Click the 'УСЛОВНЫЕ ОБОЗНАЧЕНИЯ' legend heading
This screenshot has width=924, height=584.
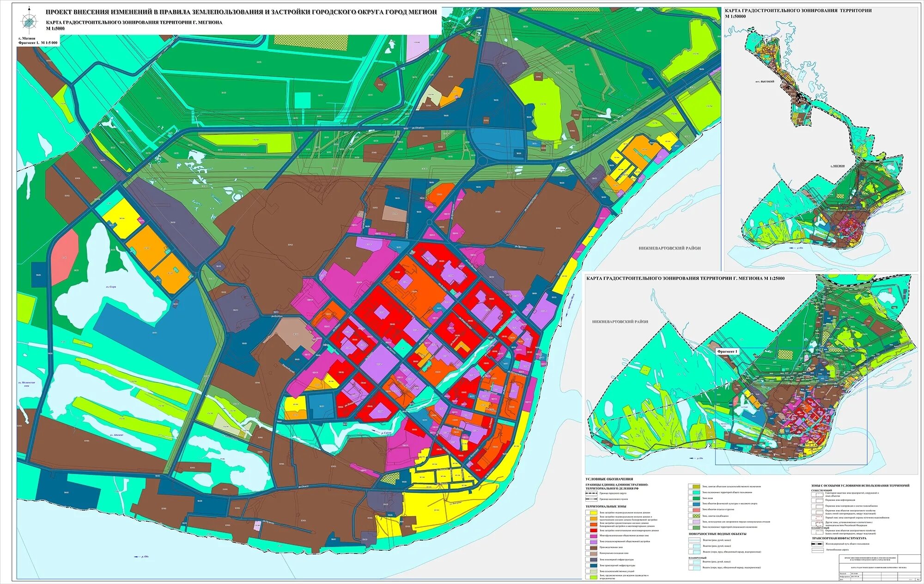point(609,479)
